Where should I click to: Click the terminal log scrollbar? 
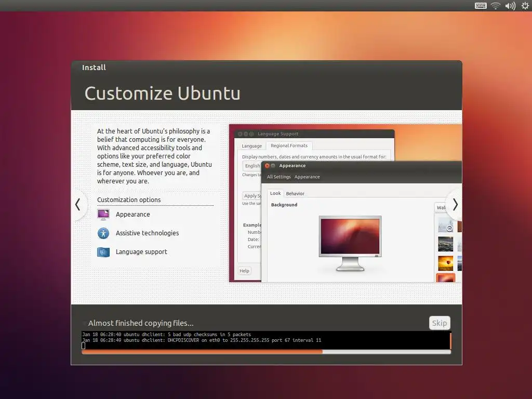click(450, 340)
